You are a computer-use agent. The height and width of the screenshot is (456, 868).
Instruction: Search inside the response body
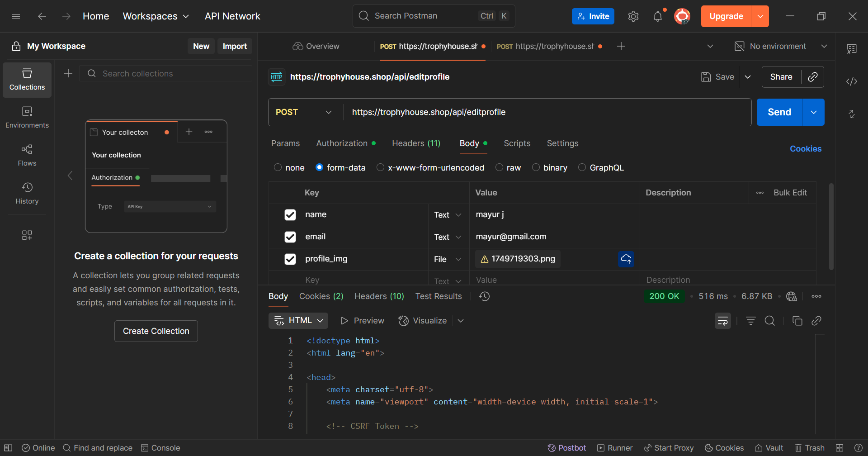tap(770, 321)
